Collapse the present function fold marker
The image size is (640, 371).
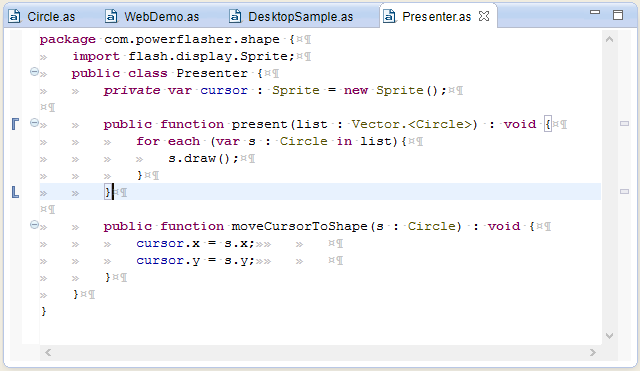coord(34,122)
